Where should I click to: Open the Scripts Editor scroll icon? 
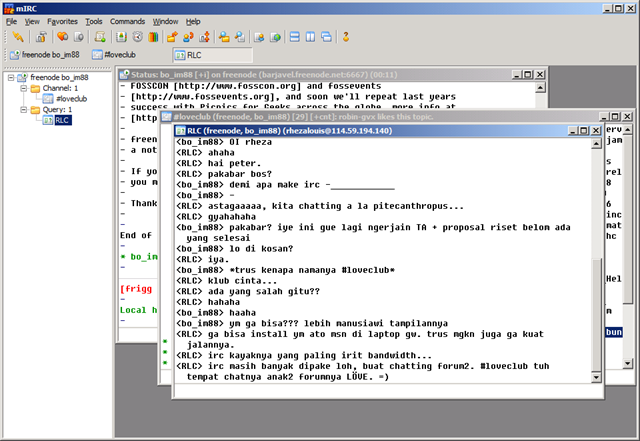pos(100,37)
